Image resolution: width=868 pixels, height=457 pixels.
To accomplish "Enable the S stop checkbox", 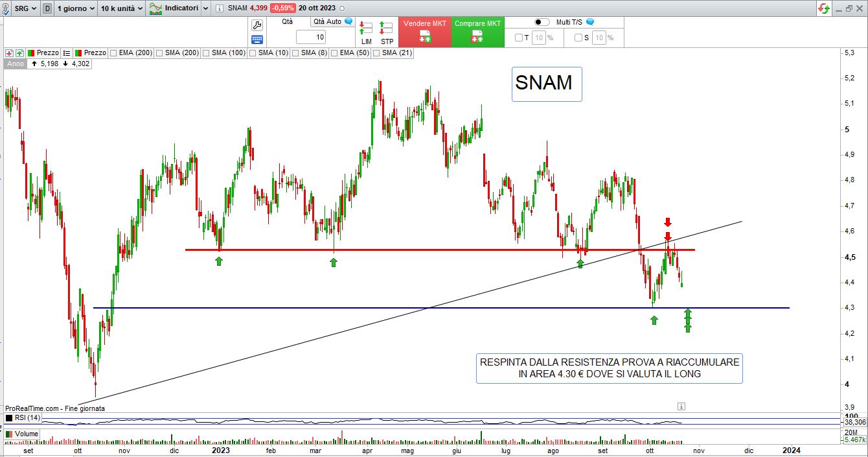I will (578, 38).
